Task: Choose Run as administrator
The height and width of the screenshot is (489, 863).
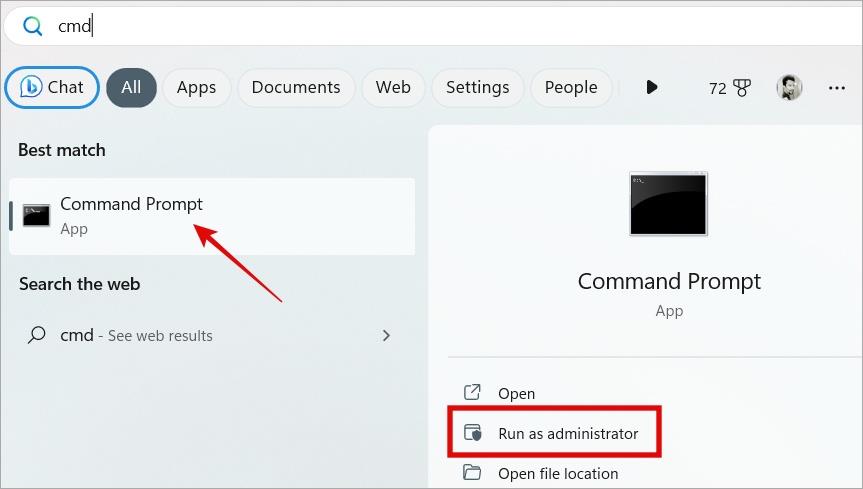Action: (x=554, y=433)
